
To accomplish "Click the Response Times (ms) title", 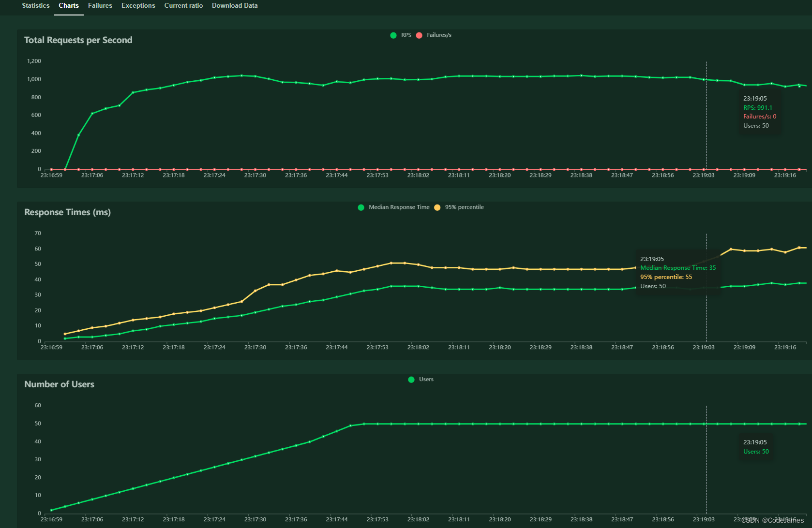I will (x=68, y=212).
